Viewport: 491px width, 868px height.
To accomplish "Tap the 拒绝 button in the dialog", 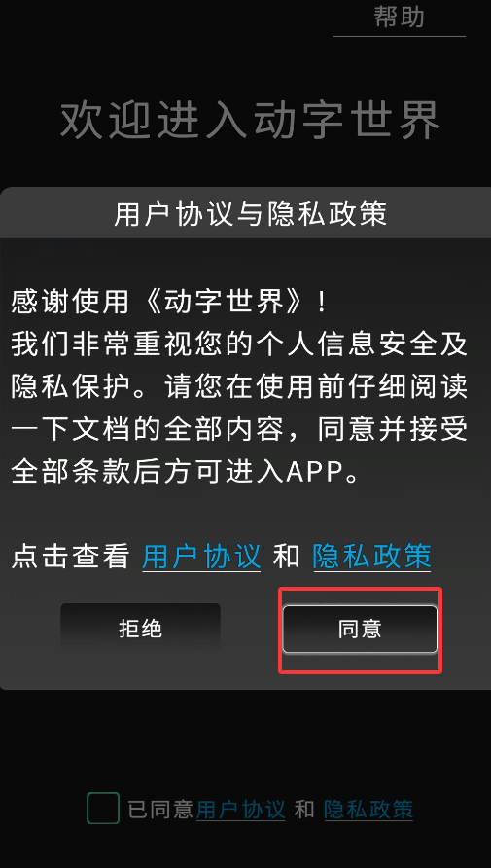I will (140, 629).
